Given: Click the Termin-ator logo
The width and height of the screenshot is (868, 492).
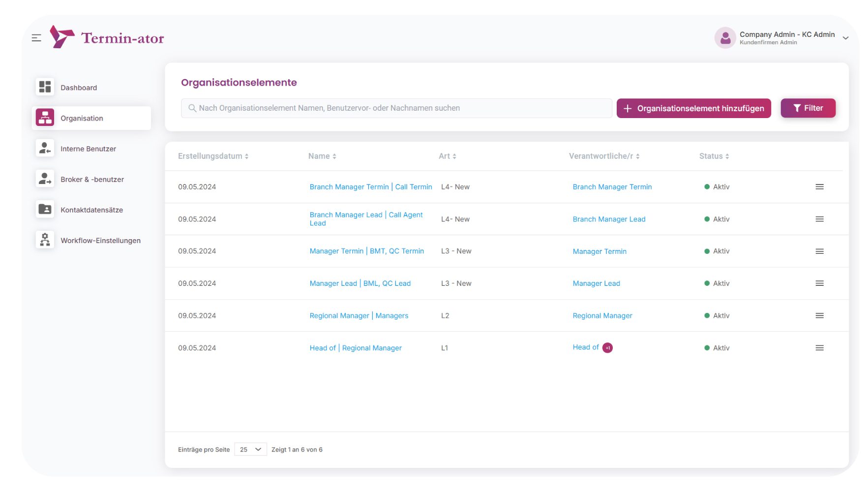Looking at the screenshot, I should point(107,37).
